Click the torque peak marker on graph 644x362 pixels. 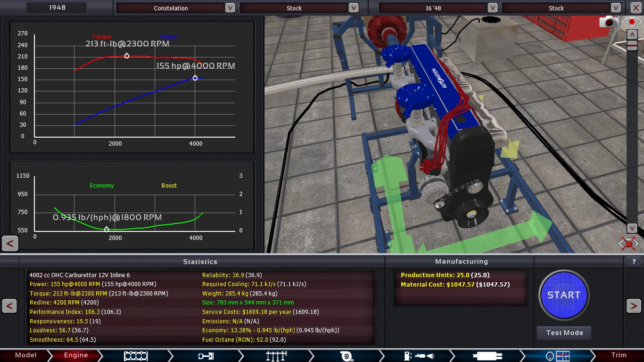tap(127, 56)
